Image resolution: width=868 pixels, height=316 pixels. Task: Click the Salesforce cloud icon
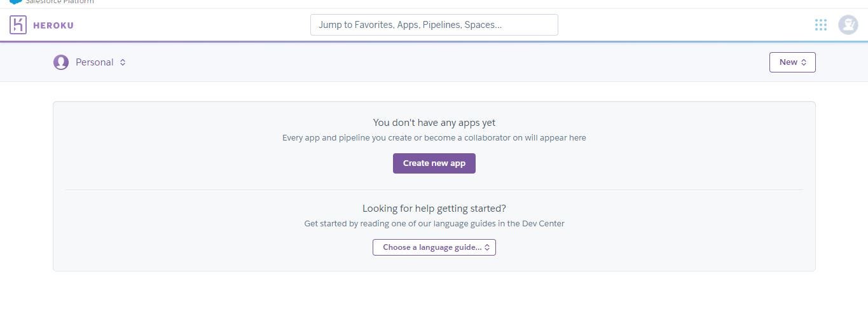(15, 2)
